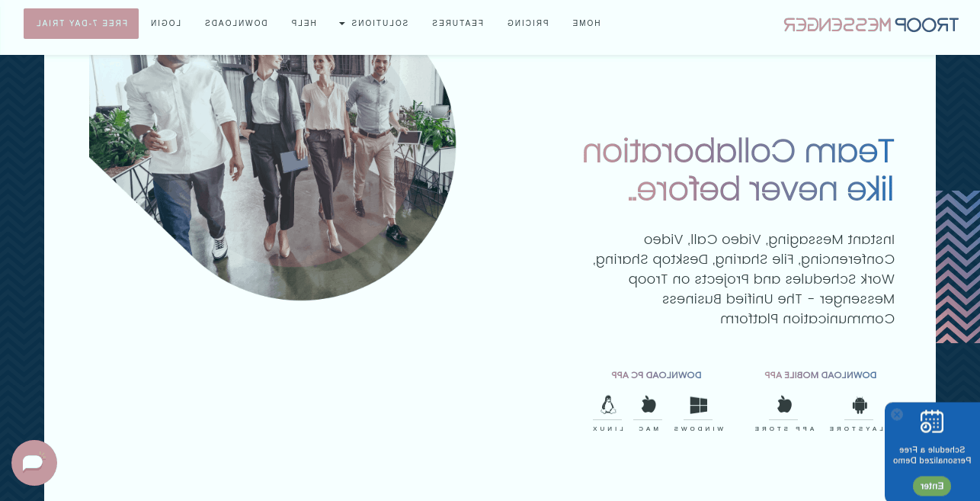980x501 pixels.
Task: Navigate to the Downloads page
Action: point(236,24)
